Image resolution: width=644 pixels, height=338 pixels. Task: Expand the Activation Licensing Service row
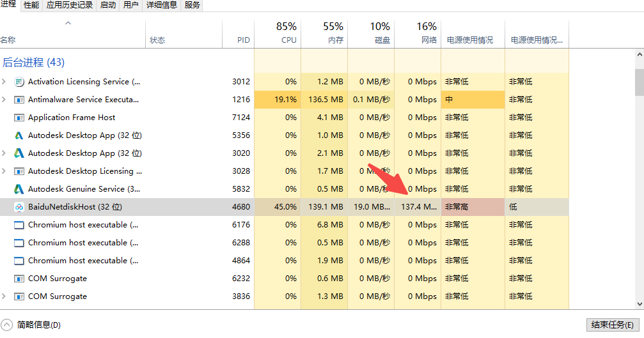(4, 82)
